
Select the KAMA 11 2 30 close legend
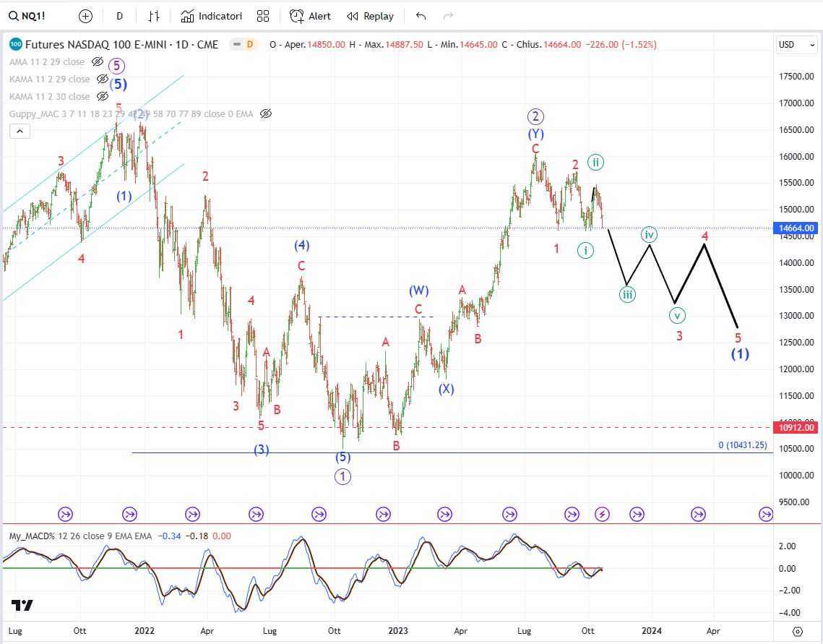[49, 97]
